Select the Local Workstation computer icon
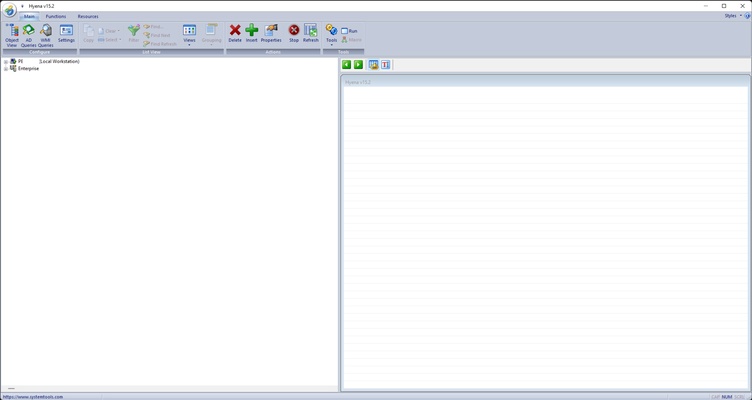Screen dimensions: 752x400 [x=13, y=61]
